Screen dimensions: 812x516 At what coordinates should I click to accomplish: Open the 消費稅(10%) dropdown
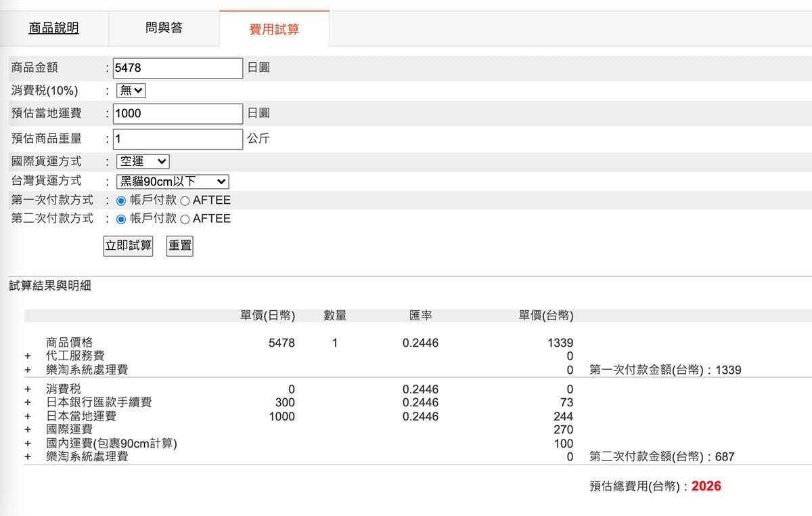(131, 91)
